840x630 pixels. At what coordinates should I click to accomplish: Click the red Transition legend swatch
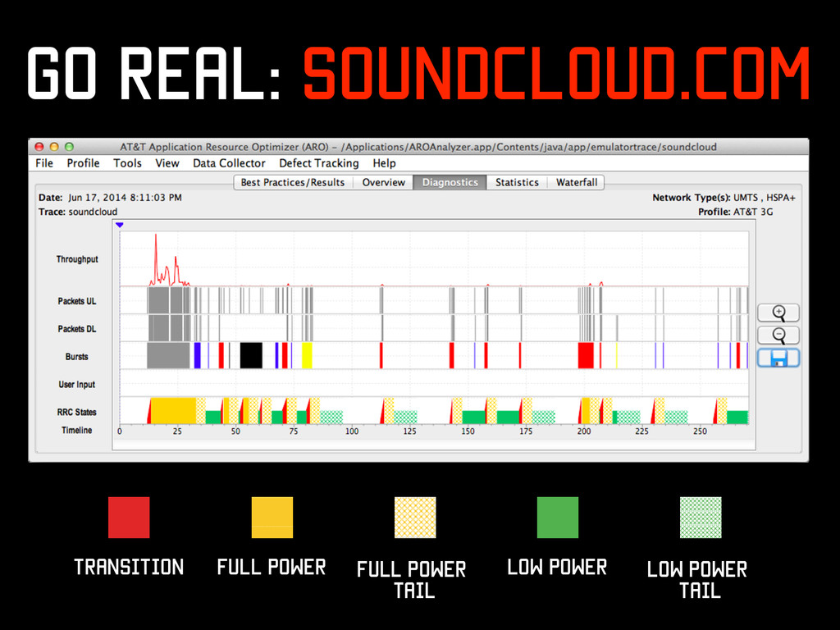pyautogui.click(x=129, y=518)
